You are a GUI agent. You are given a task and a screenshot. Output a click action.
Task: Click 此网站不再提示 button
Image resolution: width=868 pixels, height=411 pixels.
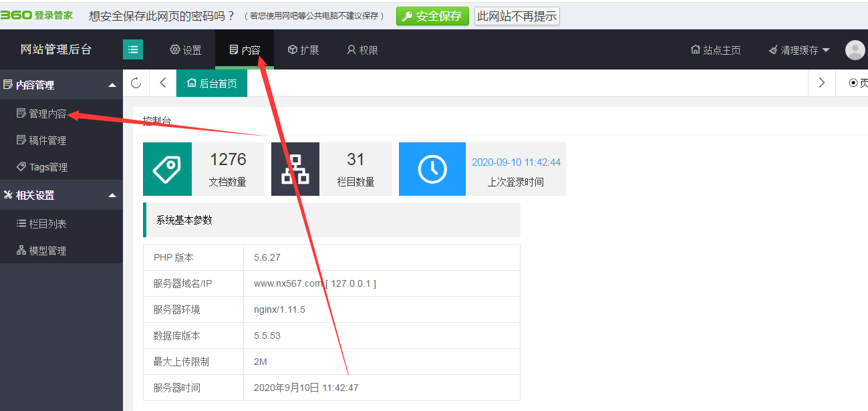click(517, 16)
